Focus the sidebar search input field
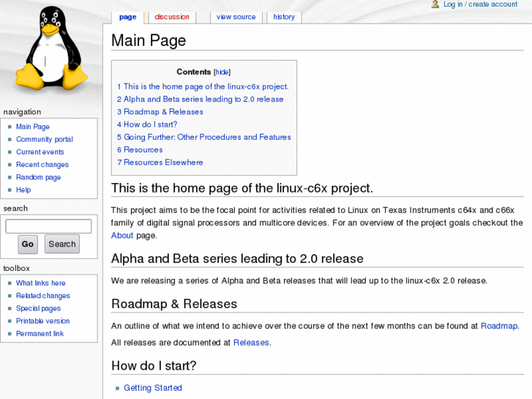 [48, 226]
